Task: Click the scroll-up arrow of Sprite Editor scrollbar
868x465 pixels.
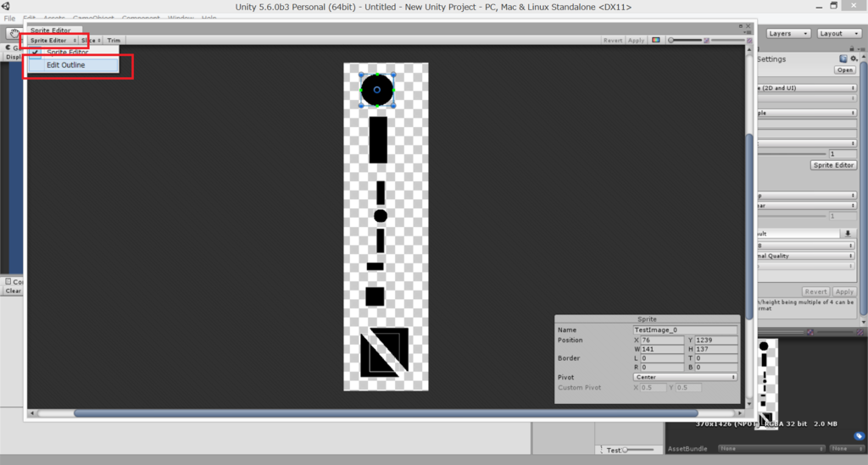Action: (749, 50)
